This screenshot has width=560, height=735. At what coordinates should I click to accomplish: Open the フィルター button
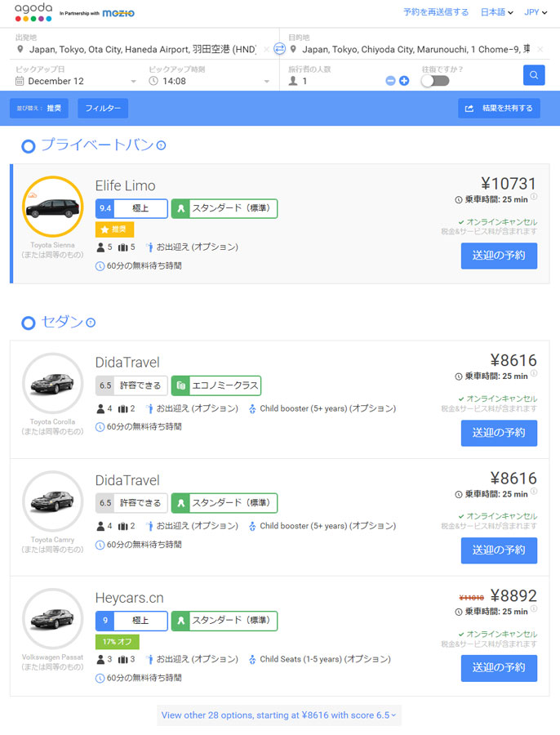103,109
